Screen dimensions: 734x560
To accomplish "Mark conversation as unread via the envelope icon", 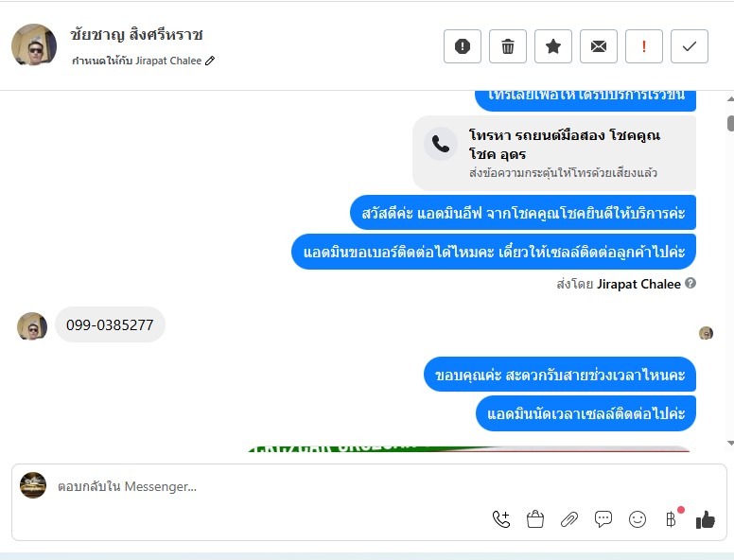I will [598, 46].
